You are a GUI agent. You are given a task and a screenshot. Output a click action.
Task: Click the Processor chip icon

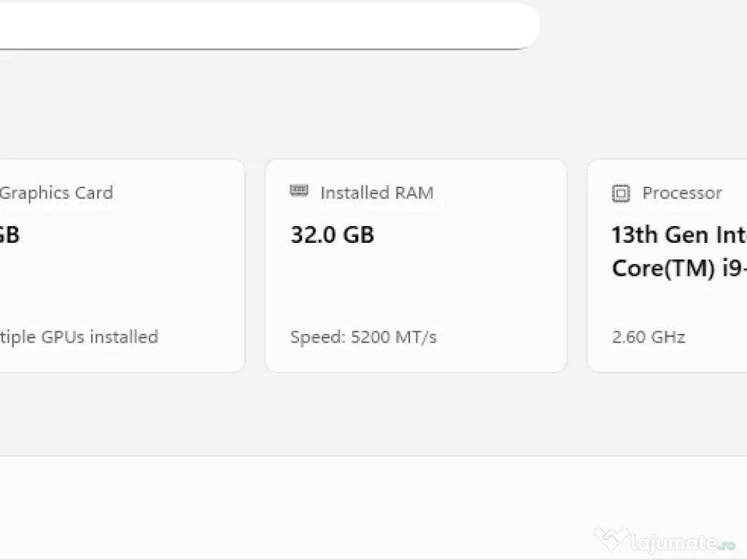[x=620, y=193]
